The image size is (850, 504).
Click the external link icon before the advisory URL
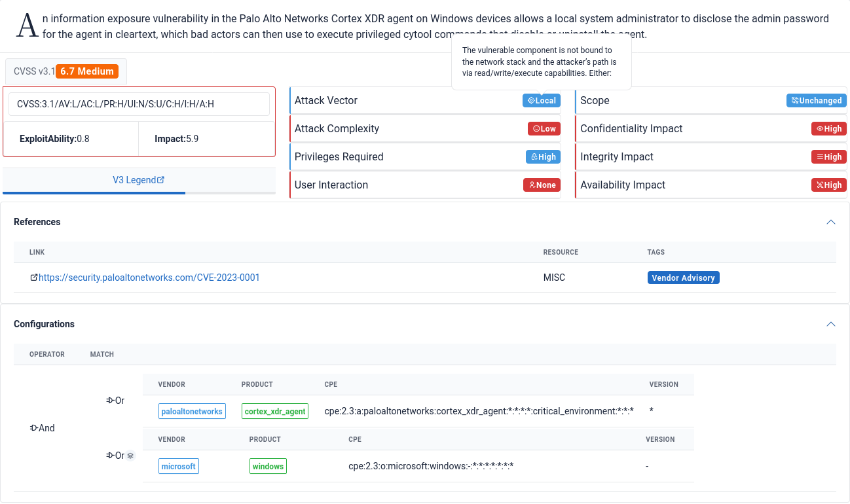pos(34,278)
